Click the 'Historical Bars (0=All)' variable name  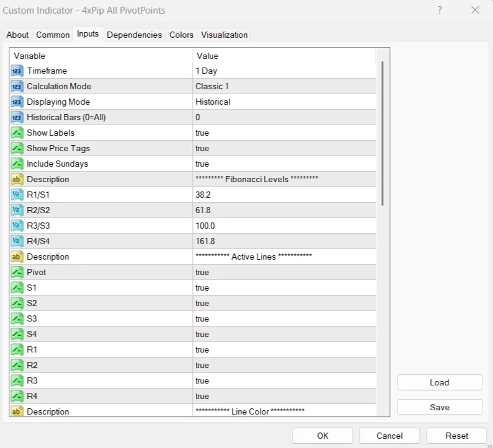[66, 118]
